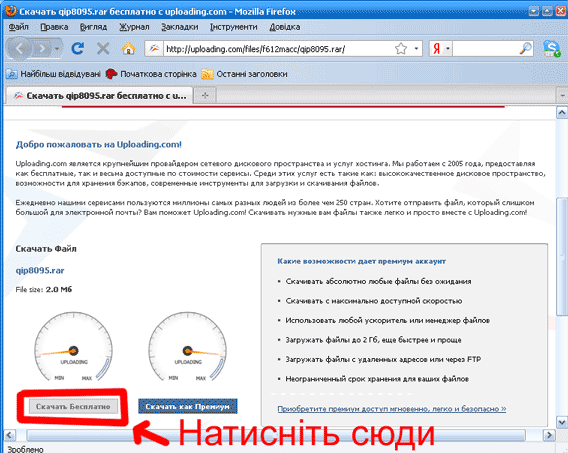Click Неограниченный срок хранения item
Viewport: 568px width, 453px height.
coord(377,379)
